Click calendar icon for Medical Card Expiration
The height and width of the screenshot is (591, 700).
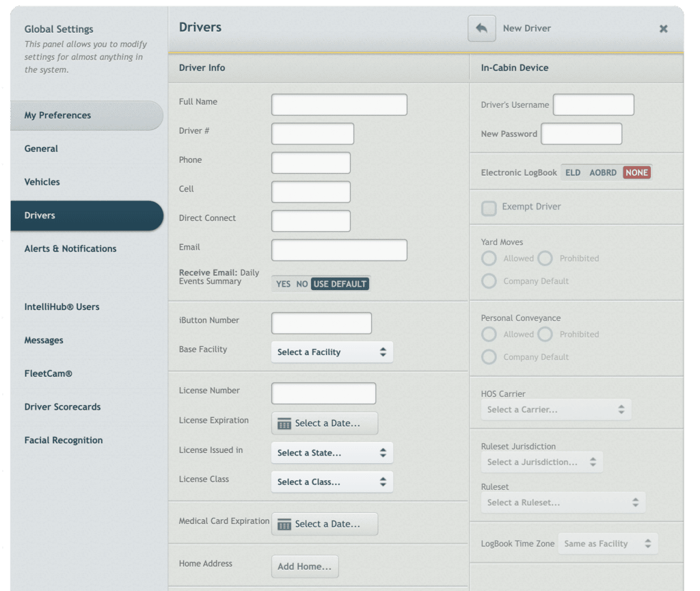[284, 525]
